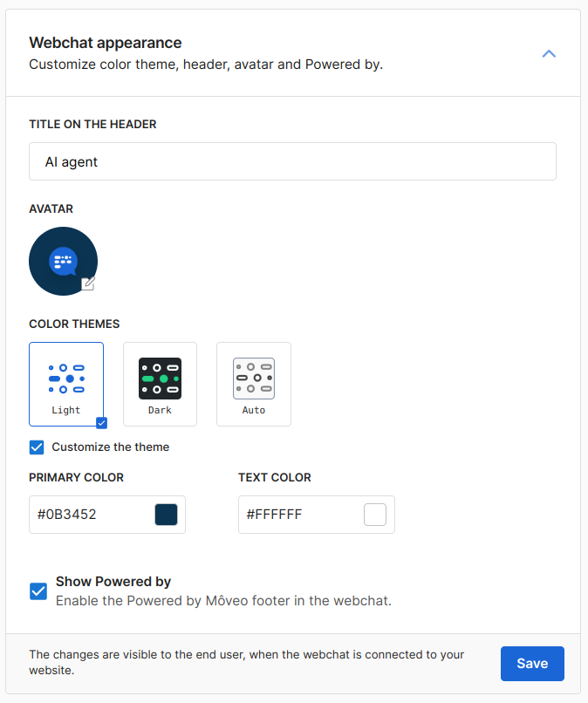The width and height of the screenshot is (588, 703).
Task: Click the chat bubble avatar image
Action: pos(63,261)
